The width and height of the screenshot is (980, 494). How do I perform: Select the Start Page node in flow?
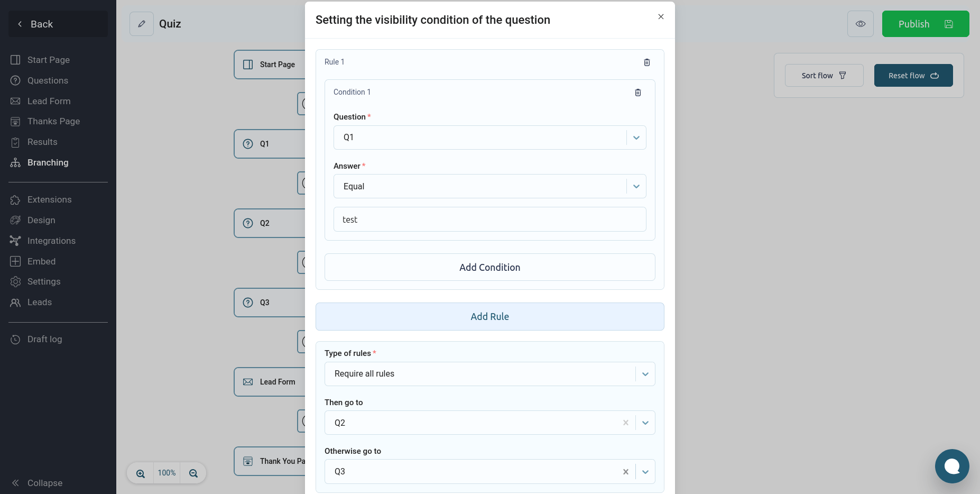tap(270, 65)
